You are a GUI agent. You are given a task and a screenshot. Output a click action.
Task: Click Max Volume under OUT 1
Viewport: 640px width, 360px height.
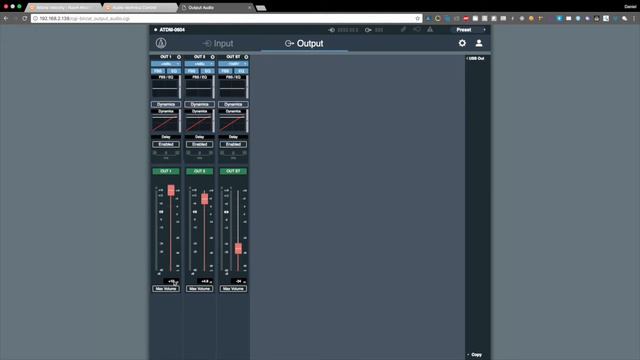166,289
